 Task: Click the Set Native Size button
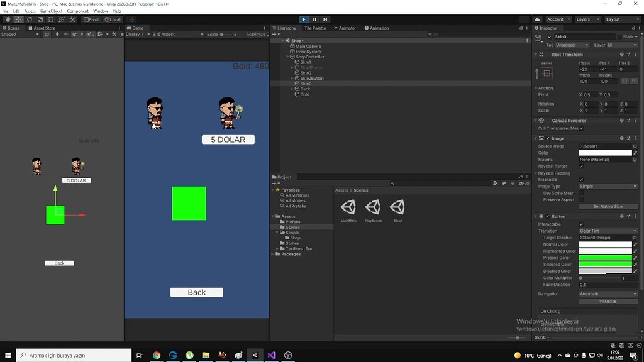point(608,206)
